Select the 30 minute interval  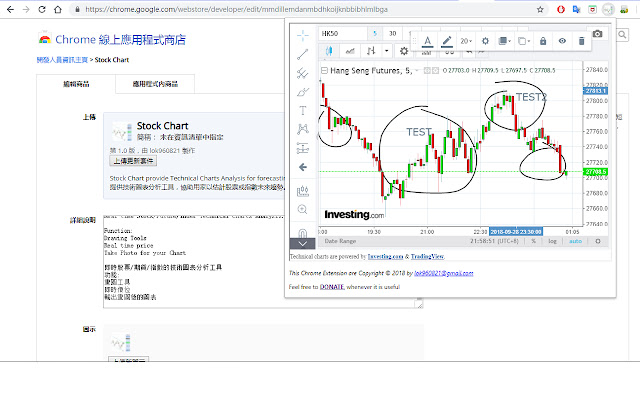[392, 33]
